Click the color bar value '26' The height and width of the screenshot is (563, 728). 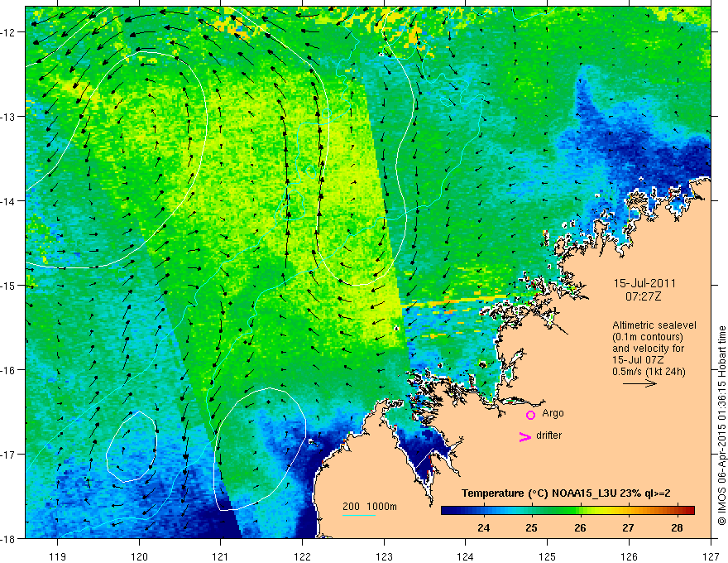coord(580,528)
